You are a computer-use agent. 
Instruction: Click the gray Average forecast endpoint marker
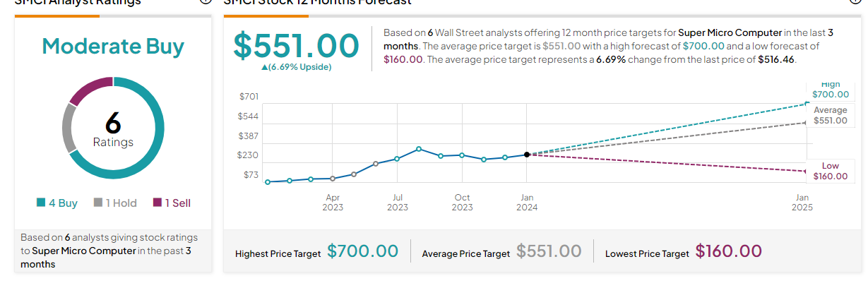point(806,123)
